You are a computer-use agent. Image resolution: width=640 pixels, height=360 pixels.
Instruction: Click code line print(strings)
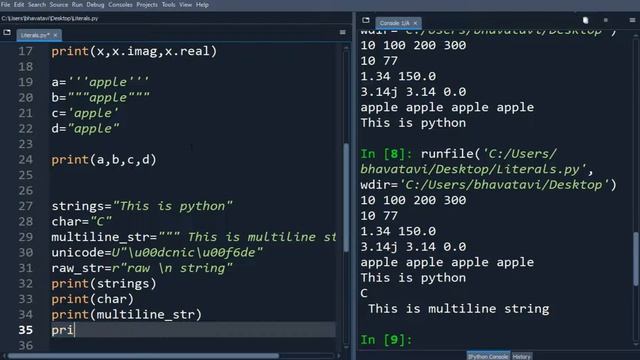click(x=104, y=284)
